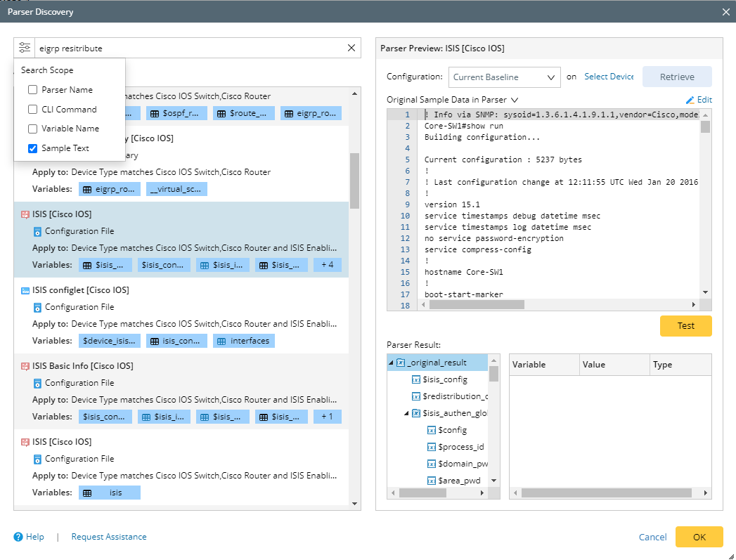Click the Help question mark icon
The height and width of the screenshot is (560, 736).
[x=18, y=537]
